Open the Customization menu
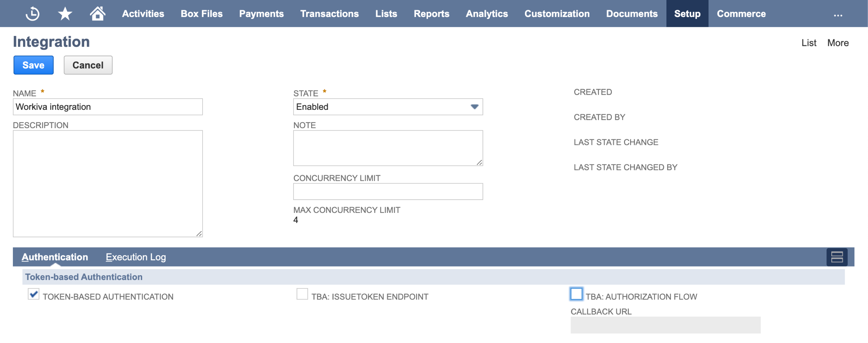868x343 pixels. [x=557, y=13]
